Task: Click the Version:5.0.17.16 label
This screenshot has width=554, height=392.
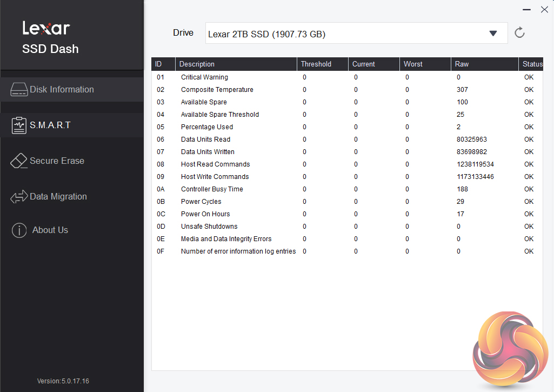Action: pos(63,381)
